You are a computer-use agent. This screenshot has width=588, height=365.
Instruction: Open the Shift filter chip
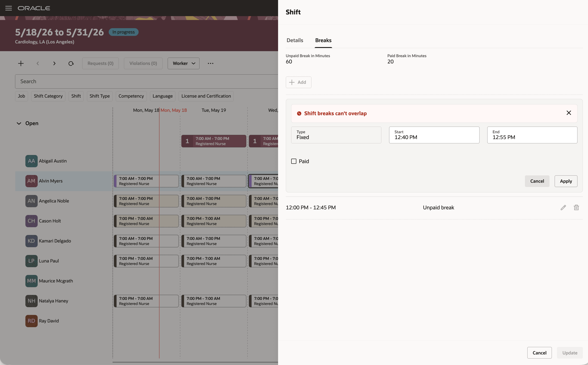point(76,96)
